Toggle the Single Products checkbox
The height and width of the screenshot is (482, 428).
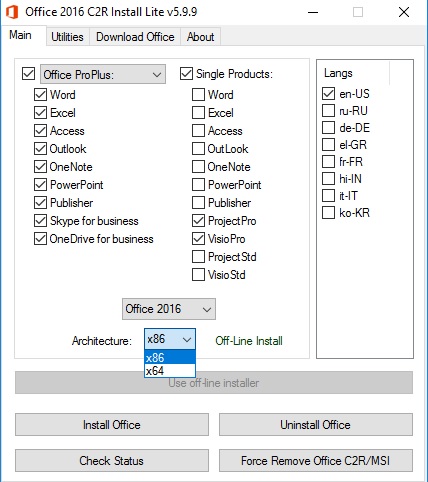pyautogui.click(x=186, y=74)
